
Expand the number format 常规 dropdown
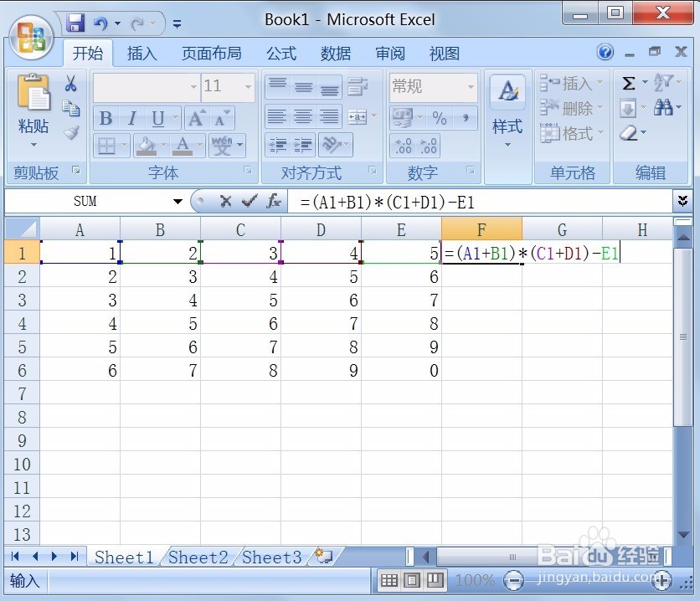click(x=471, y=86)
